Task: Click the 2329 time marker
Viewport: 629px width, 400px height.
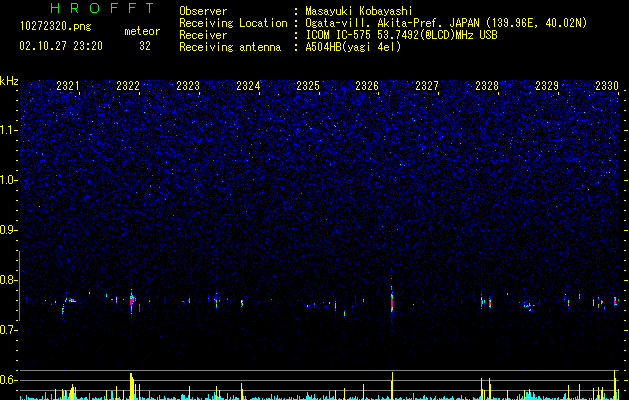Action: point(547,85)
